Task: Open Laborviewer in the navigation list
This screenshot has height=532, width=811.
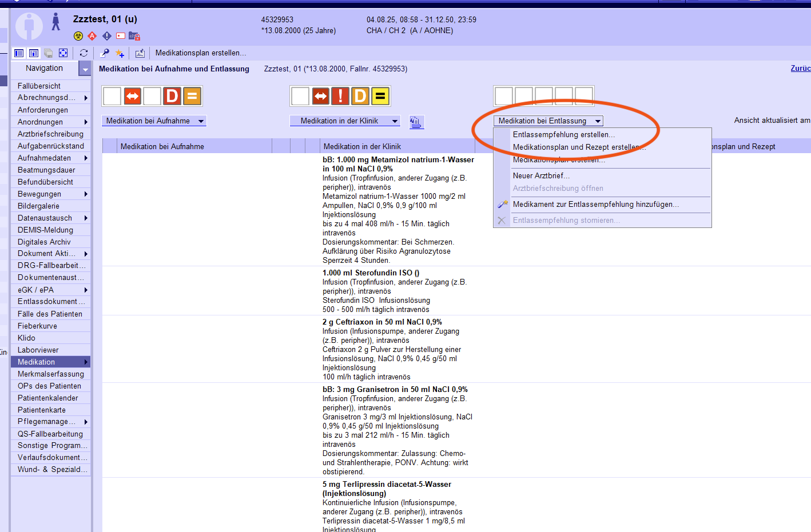Action: [x=38, y=350]
